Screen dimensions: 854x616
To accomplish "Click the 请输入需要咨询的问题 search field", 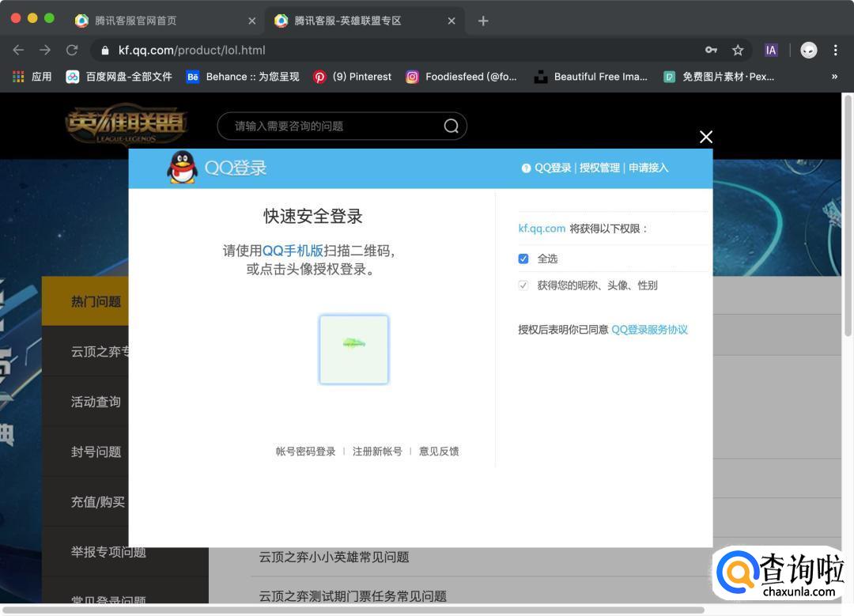I will coord(332,127).
